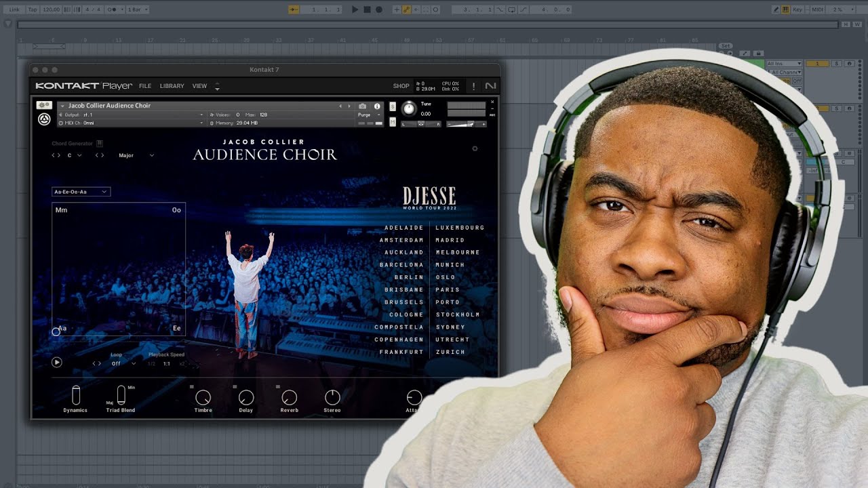Open Kontakt FILE menu
Screen dimensions: 868x488
(x=145, y=86)
